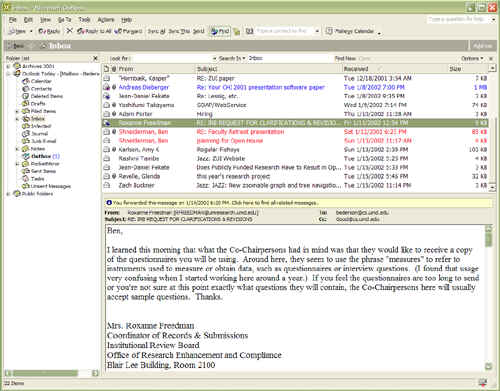The height and width of the screenshot is (391, 500).
Task: Select email 'RE: Faculty Retreat presentation'
Action: coord(295,132)
